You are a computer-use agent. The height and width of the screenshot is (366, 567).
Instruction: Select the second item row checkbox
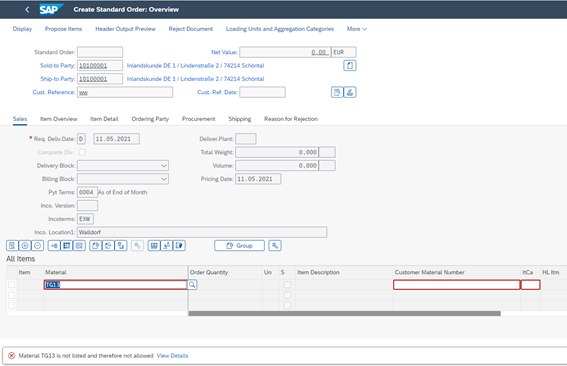12,295
